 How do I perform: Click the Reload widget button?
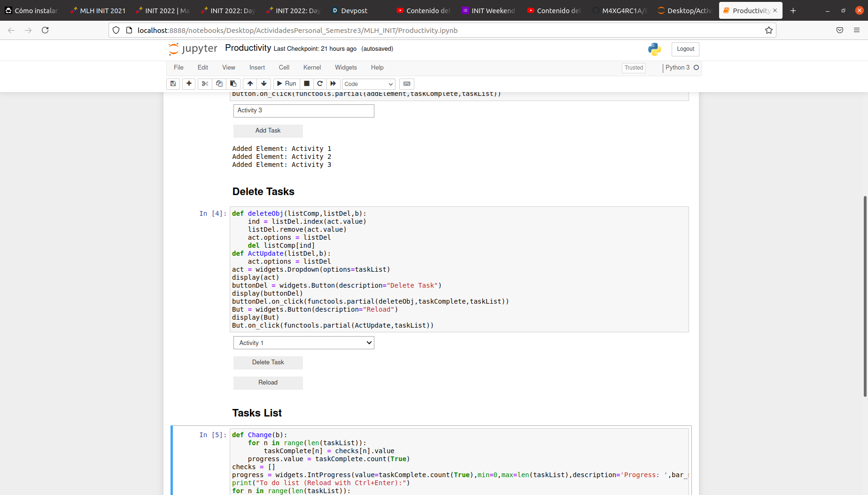pos(268,383)
